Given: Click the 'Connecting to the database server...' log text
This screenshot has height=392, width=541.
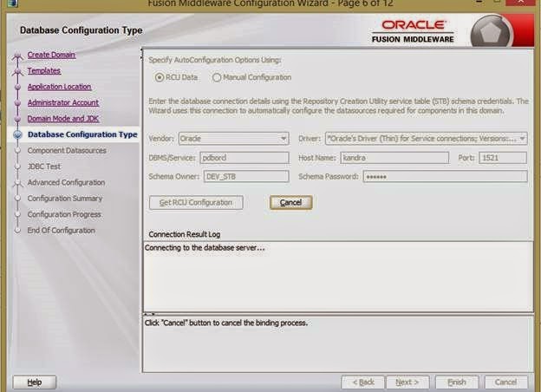Looking at the screenshot, I should coord(205,248).
